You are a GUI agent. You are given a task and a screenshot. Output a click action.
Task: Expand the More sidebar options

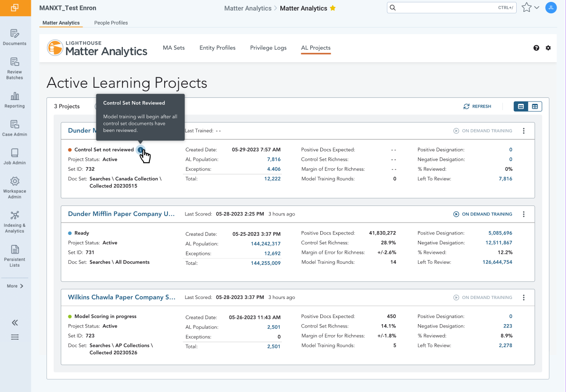[x=15, y=286]
